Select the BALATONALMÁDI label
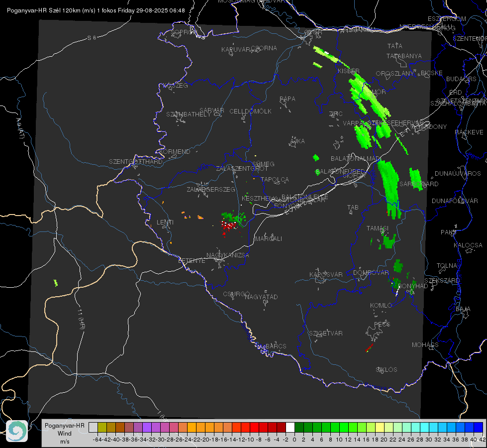This screenshot has height=448, width=487. [x=356, y=159]
